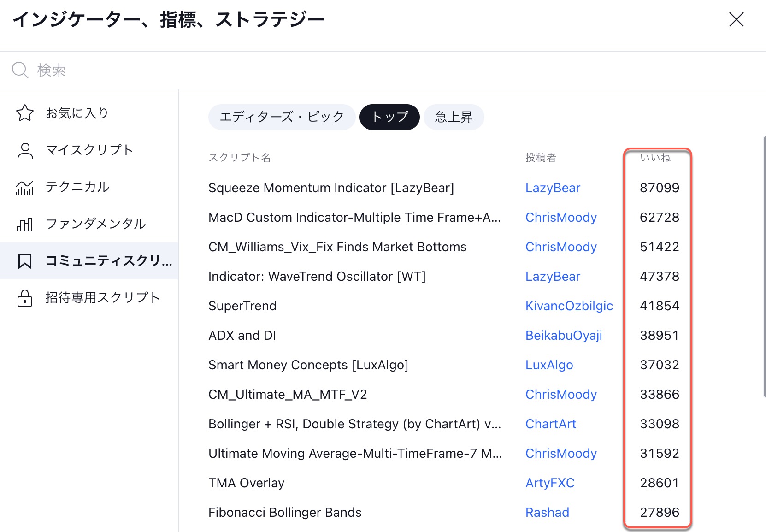The width and height of the screenshot is (766, 532).
Task: Open the BeikabuOyaji author link
Action: tap(564, 336)
